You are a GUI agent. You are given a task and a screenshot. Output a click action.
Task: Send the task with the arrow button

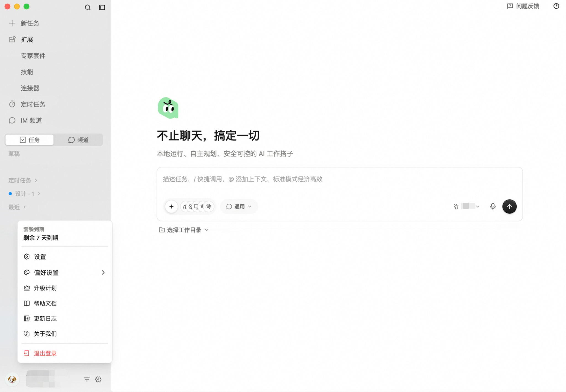tap(509, 206)
